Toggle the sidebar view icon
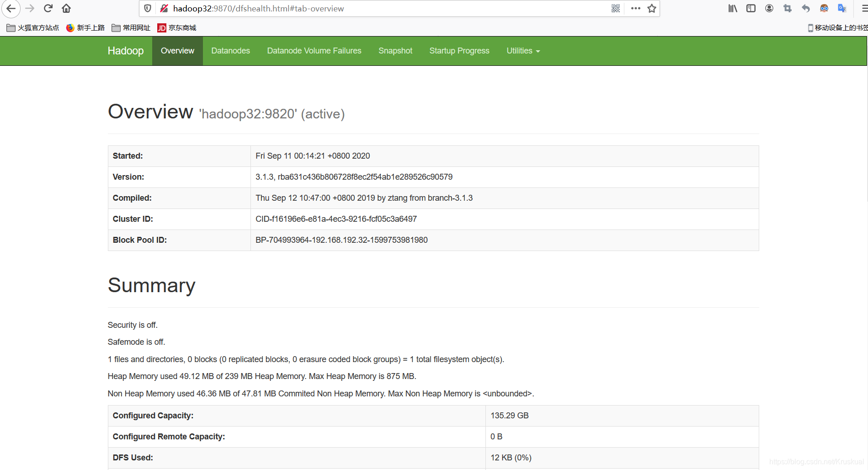The image size is (868, 470). pyautogui.click(x=751, y=8)
